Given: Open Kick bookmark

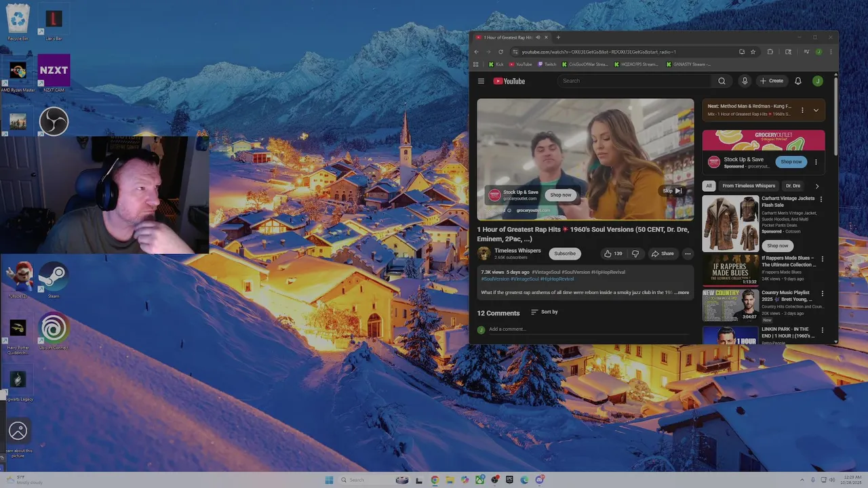Looking at the screenshot, I should pos(496,64).
